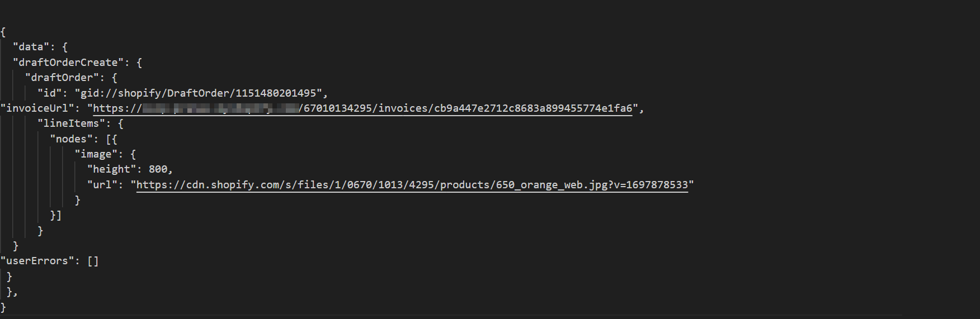This screenshot has height=319, width=980.
Task: Click the "lineItems" key
Action: pos(72,123)
